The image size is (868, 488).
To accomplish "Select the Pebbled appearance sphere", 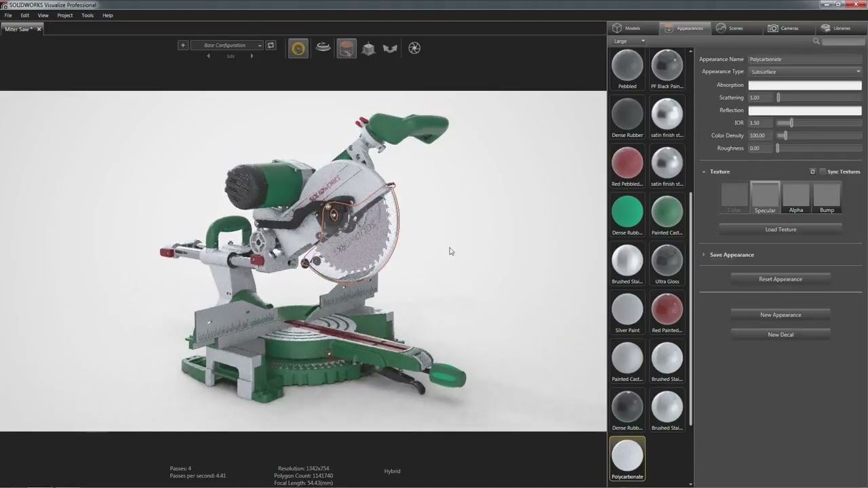I will click(x=627, y=70).
